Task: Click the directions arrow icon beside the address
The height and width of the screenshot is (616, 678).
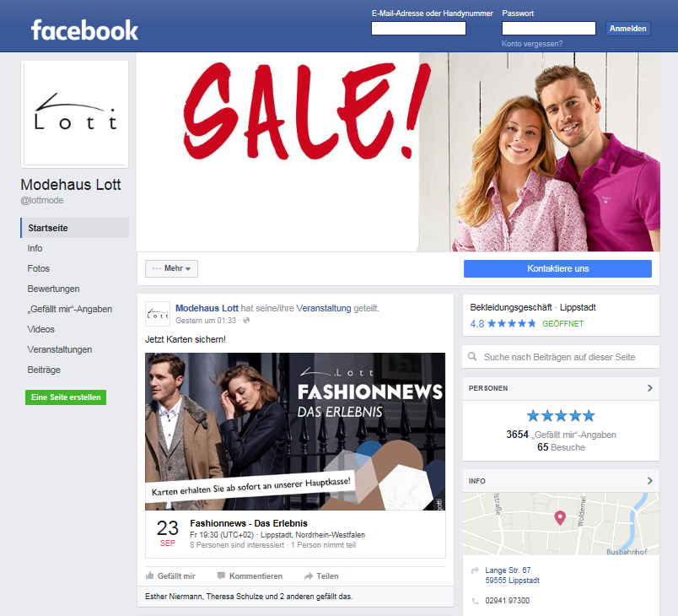Action: [x=476, y=570]
